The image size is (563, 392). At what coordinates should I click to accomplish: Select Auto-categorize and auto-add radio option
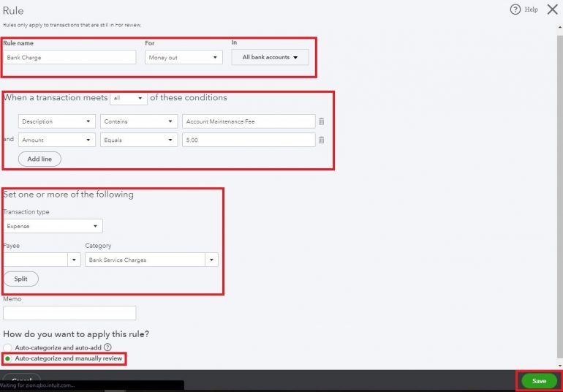pyautogui.click(x=7, y=347)
